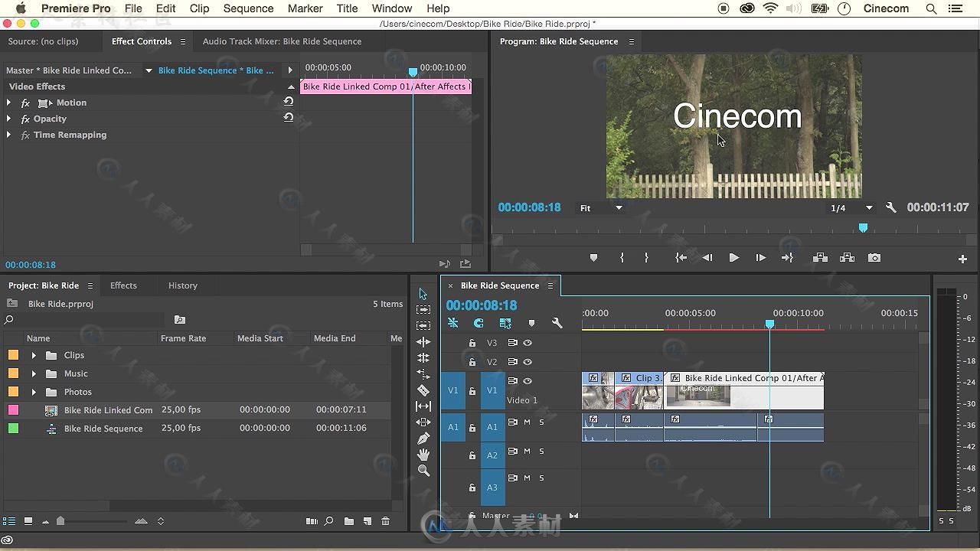The width and height of the screenshot is (980, 551).
Task: Open timeline display settings wrench
Action: (557, 323)
